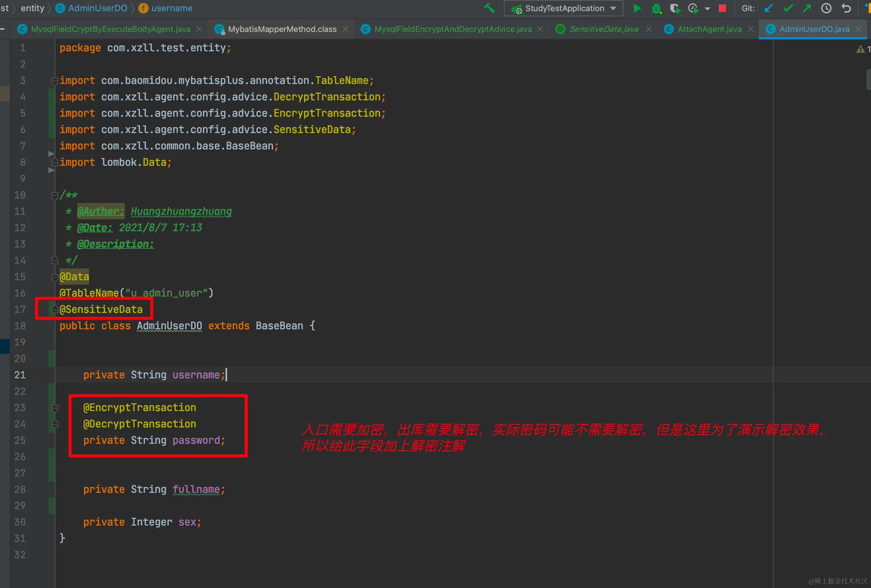
Task: Click the TableName import on line 3
Action: [x=341, y=81]
